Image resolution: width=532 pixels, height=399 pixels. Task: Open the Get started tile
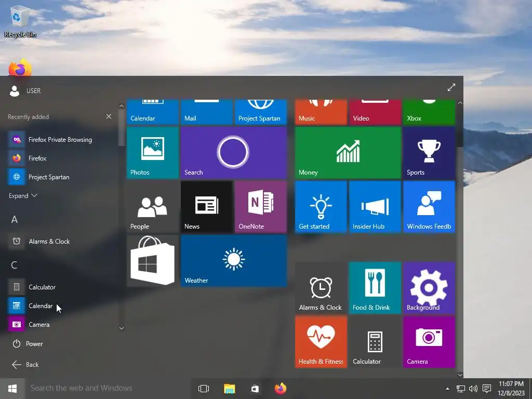(321, 207)
